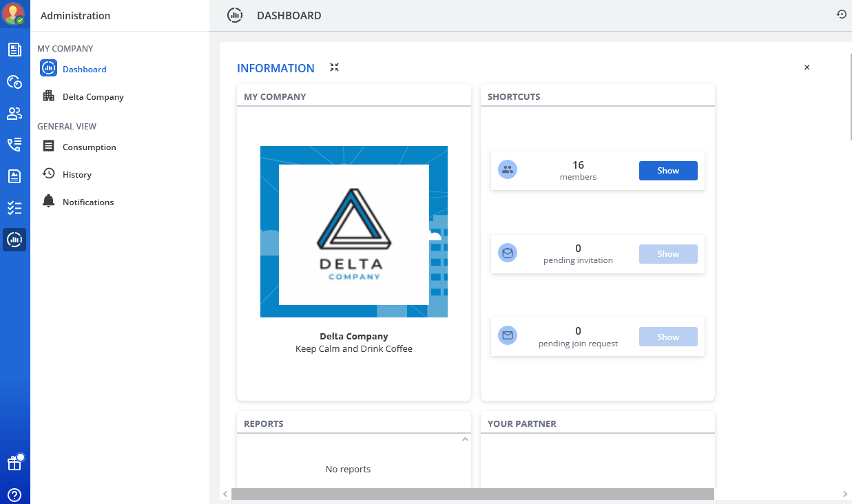Open Delta Company menu item
Screen dimensions: 852x504
(x=93, y=97)
